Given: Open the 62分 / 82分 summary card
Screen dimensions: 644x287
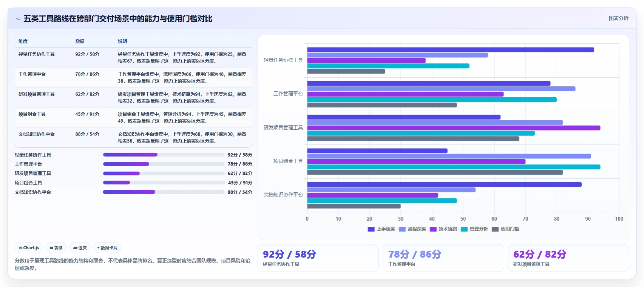Looking at the screenshot, I should pos(568,258).
